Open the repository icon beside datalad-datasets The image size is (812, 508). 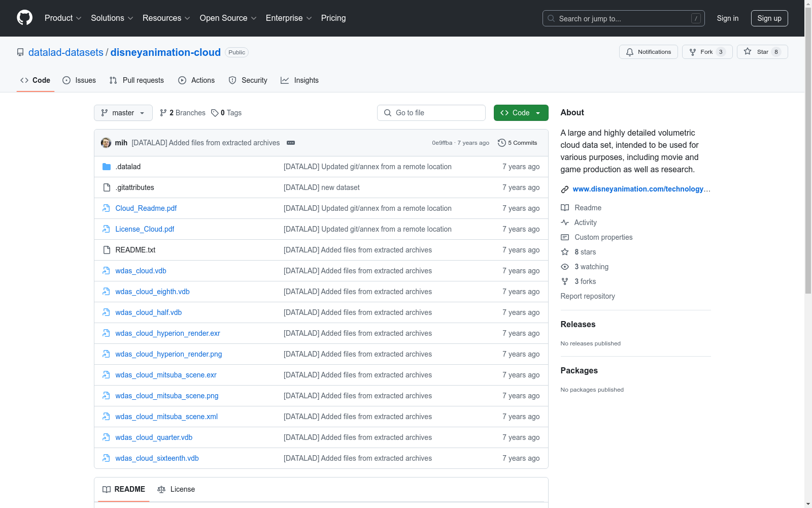(20, 52)
